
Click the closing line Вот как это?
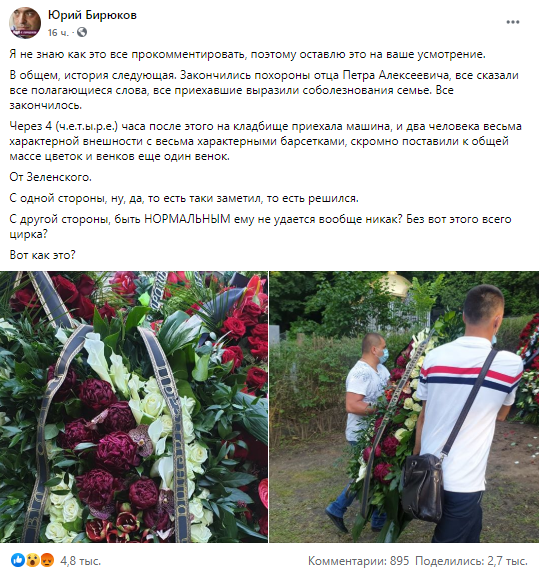tap(42, 255)
